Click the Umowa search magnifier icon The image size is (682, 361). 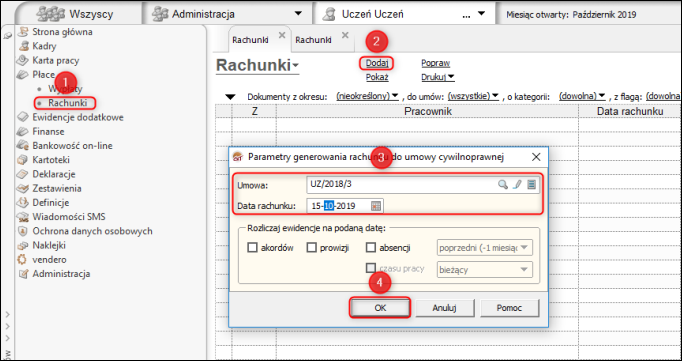click(503, 184)
